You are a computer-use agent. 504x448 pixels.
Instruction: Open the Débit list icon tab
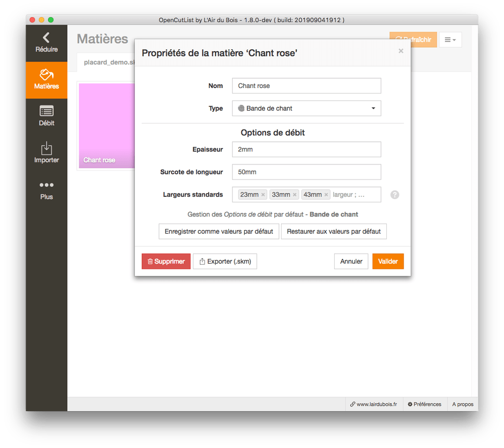[46, 112]
